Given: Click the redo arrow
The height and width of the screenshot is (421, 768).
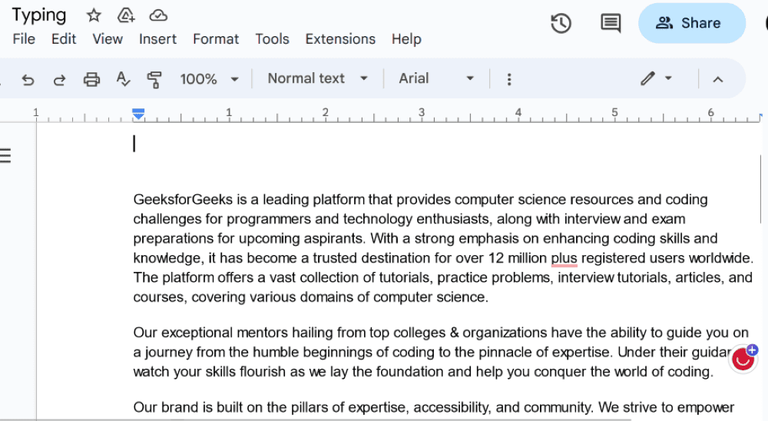Looking at the screenshot, I should tap(59, 79).
